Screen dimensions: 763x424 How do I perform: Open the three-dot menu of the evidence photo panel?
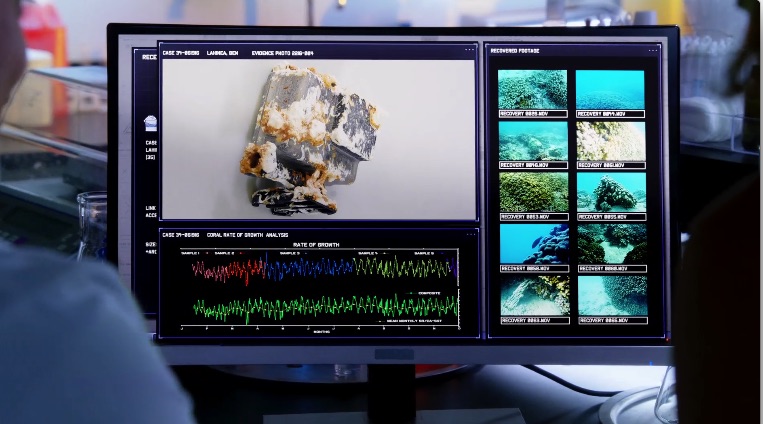click(x=469, y=49)
